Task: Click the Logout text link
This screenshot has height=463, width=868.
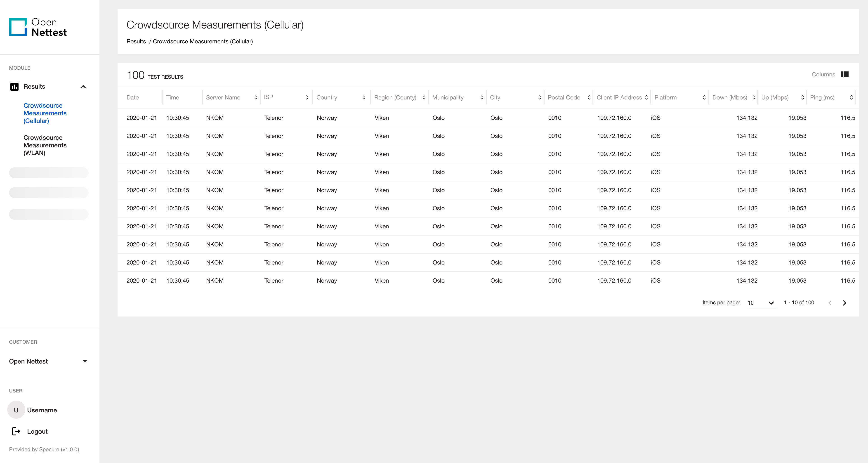Action: (37, 431)
